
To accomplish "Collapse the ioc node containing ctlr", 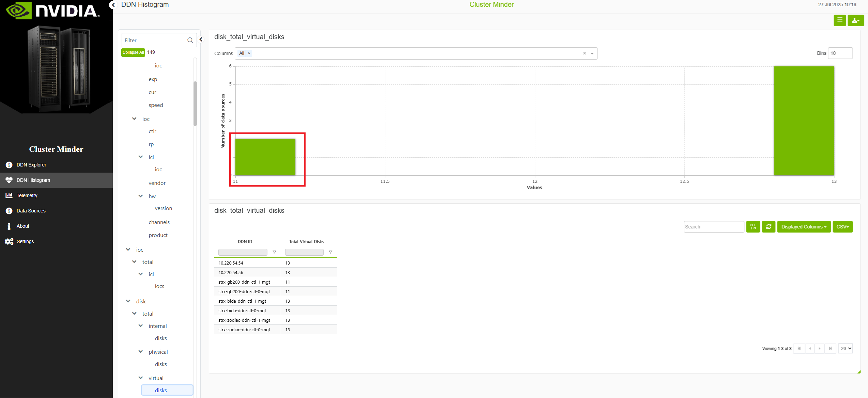I will 134,119.
